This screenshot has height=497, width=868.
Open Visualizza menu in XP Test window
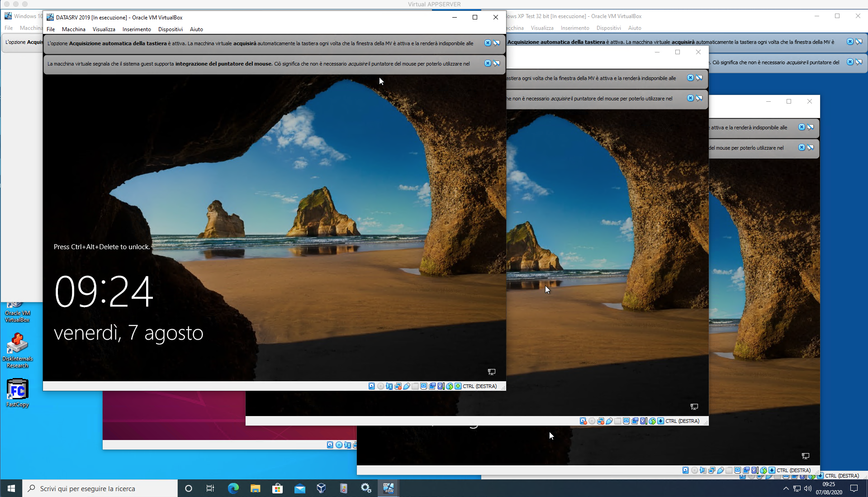(542, 28)
